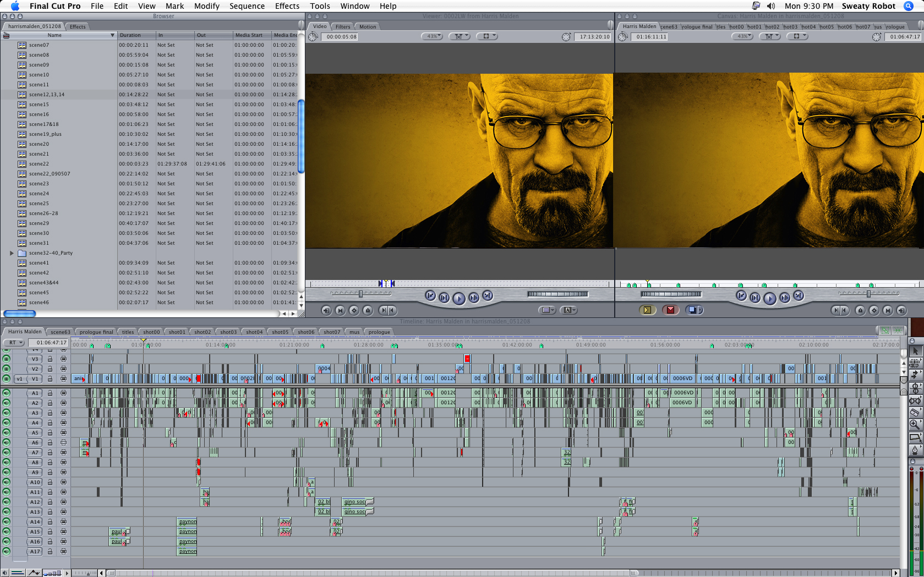Switch to Filters tab in Viewer
Image resolution: width=924 pixels, height=577 pixels.
[x=343, y=26]
